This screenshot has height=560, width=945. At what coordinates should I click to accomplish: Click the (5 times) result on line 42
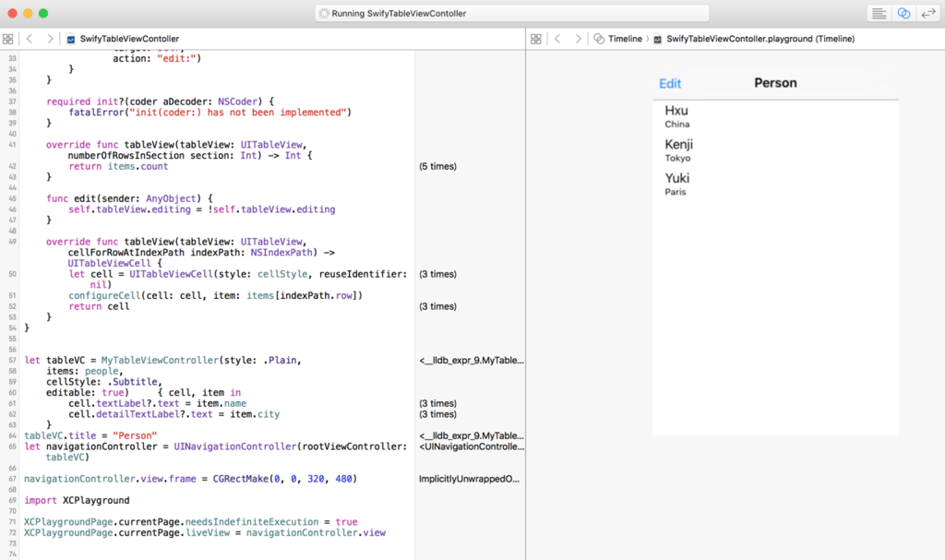click(x=437, y=166)
